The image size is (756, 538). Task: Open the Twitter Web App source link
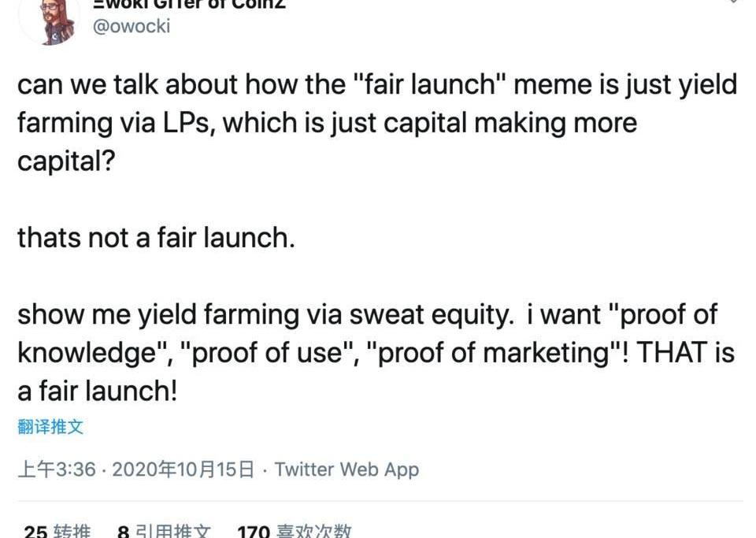(x=346, y=469)
